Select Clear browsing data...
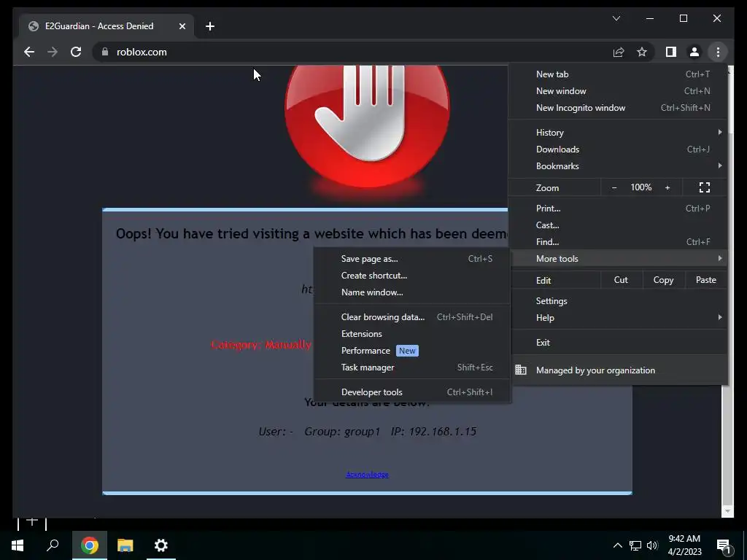This screenshot has width=747, height=560. 412,316
